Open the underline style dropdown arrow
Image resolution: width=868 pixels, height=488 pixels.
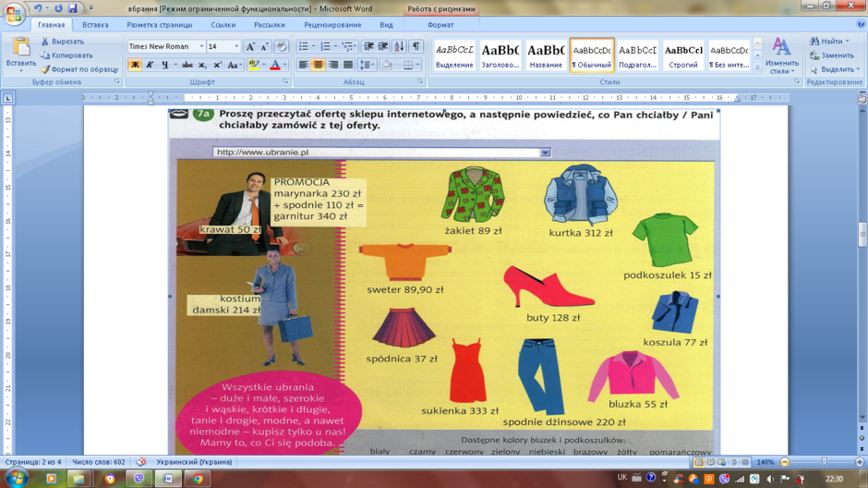[175, 65]
